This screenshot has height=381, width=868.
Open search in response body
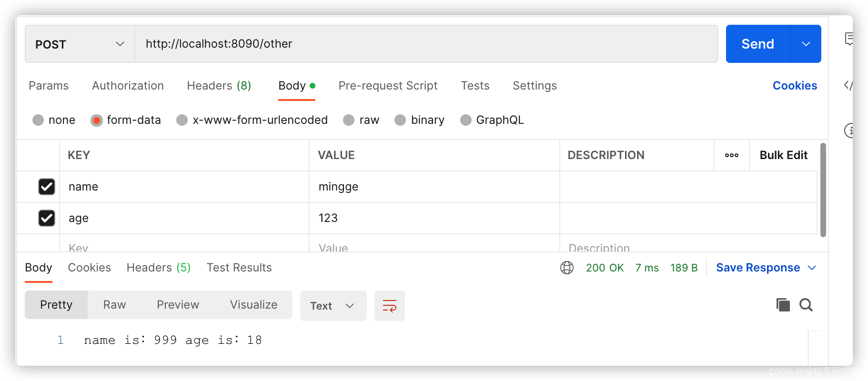[806, 305]
